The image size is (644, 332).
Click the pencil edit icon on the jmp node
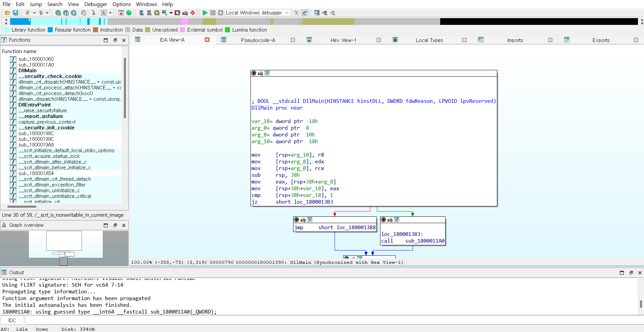pos(303,220)
